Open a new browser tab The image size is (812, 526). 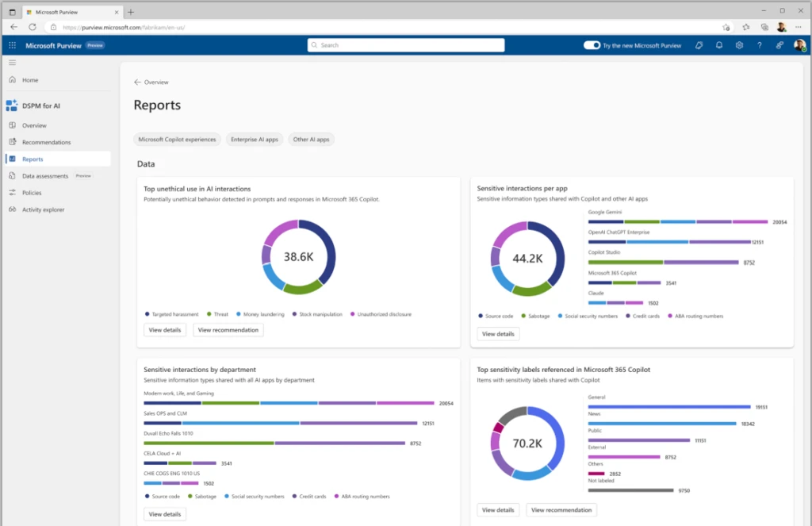pos(130,12)
